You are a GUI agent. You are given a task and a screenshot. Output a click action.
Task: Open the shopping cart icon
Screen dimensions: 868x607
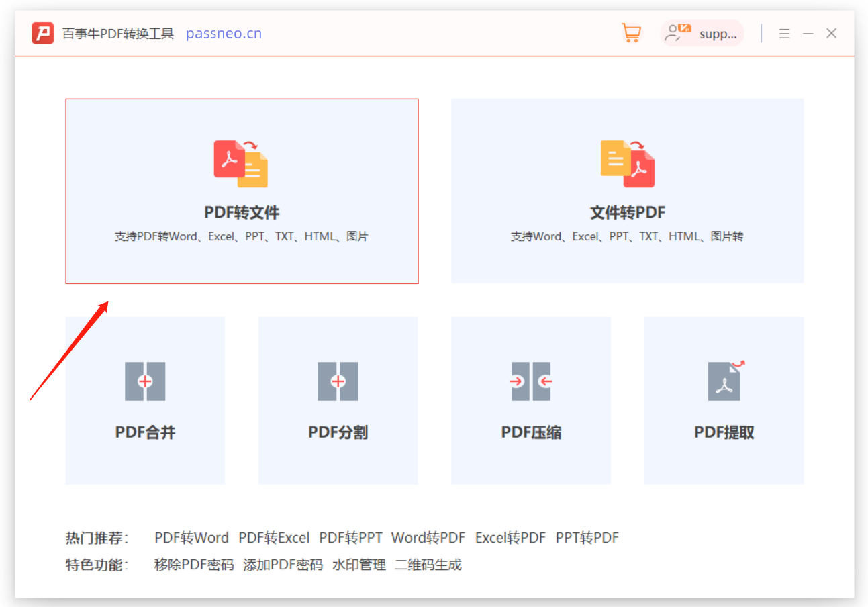[x=631, y=33]
